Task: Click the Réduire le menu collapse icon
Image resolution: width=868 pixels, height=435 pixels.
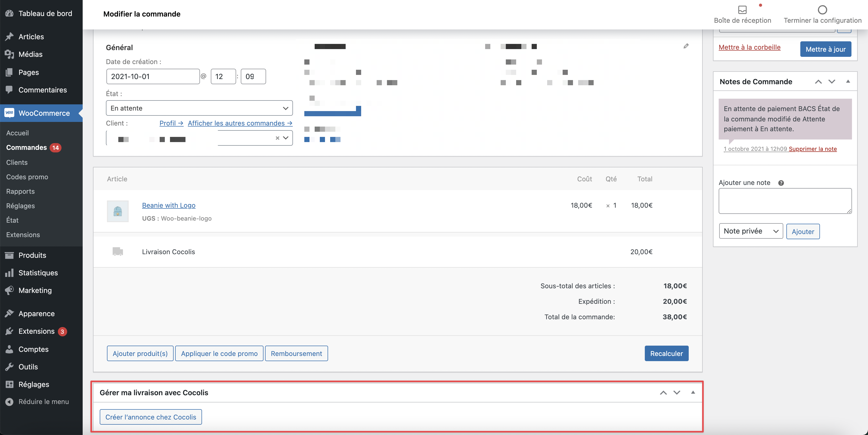Action: (x=10, y=402)
